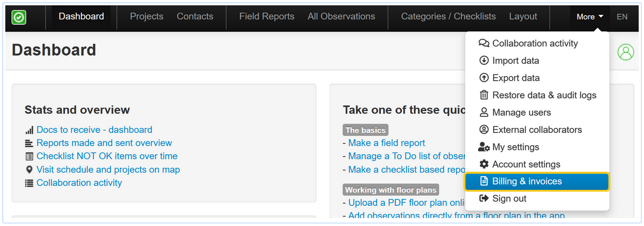Open External collaborators from the menu
This screenshot has width=644, height=226.
tap(537, 130)
